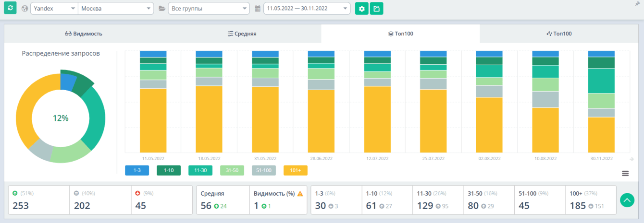644x223 pixels.
Task: Click the green refresh button
Action: tap(10, 8)
